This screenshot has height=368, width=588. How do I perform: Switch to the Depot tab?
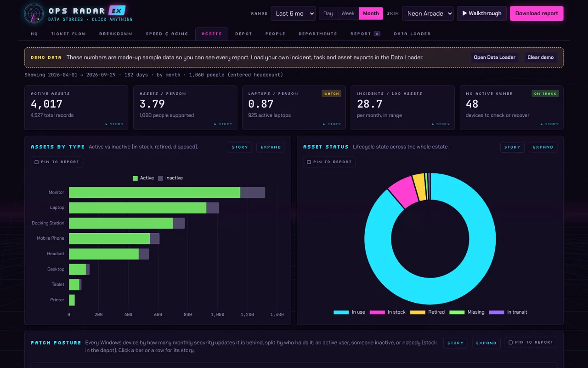243,34
